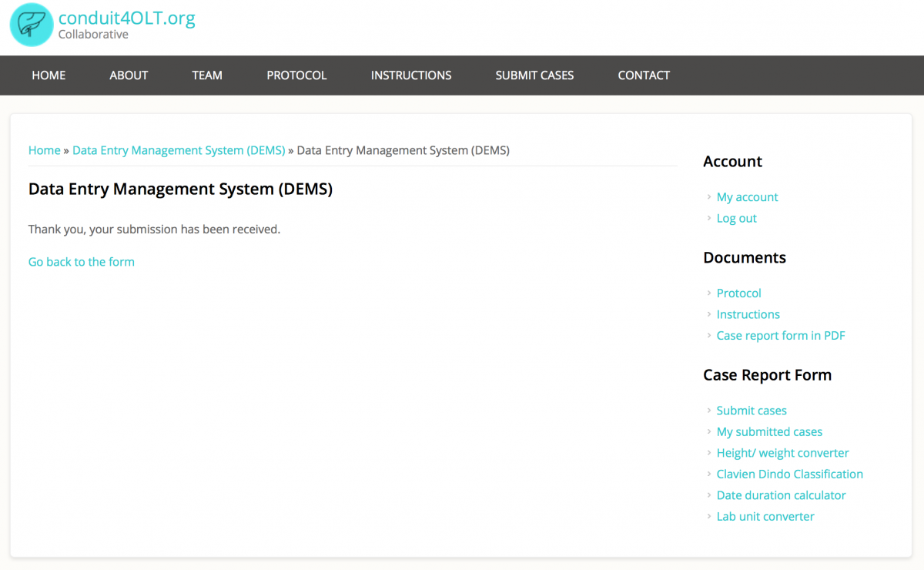Click Go back to the form
This screenshot has height=570, width=924.
pyautogui.click(x=81, y=262)
